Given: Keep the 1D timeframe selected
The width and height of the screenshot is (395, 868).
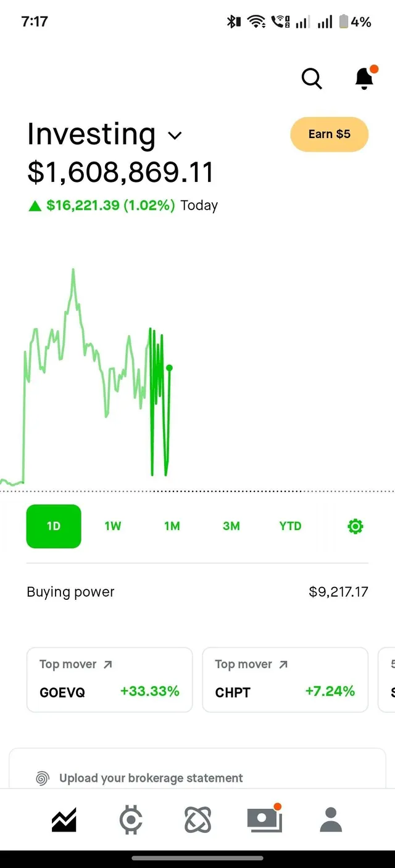Looking at the screenshot, I should click(54, 526).
